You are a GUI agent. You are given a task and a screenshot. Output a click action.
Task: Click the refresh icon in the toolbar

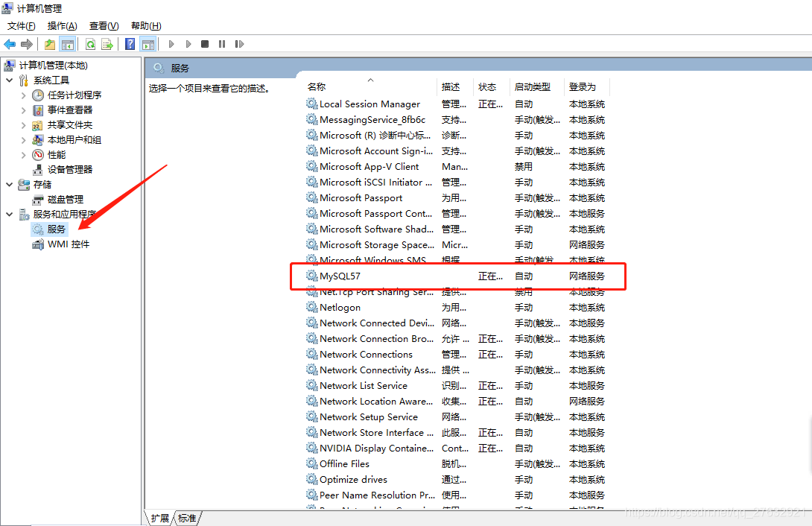pyautogui.click(x=89, y=43)
